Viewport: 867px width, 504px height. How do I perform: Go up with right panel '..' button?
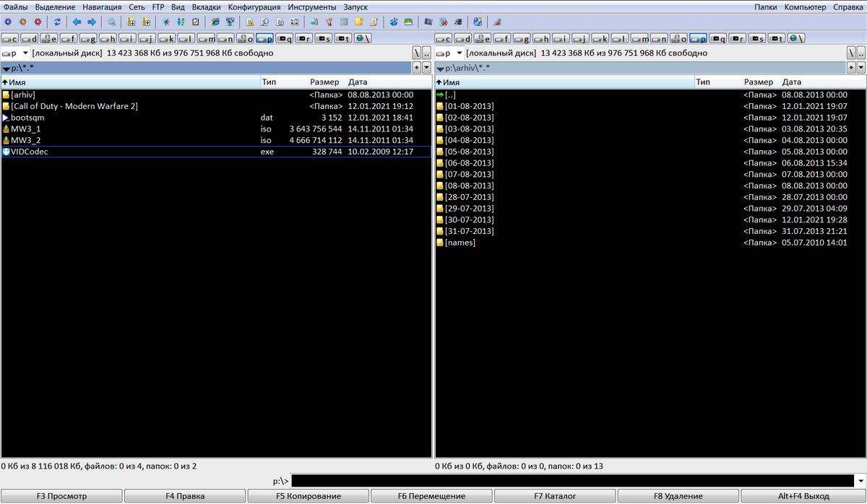point(860,53)
